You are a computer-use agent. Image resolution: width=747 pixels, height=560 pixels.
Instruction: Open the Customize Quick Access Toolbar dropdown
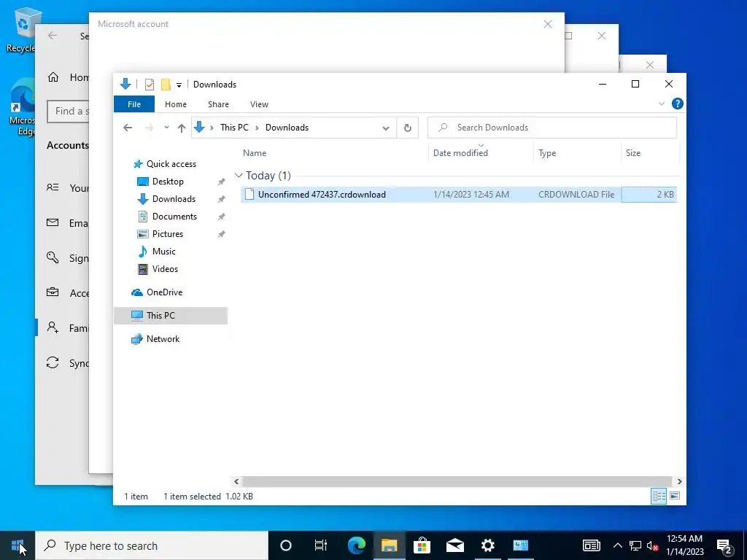tap(179, 85)
